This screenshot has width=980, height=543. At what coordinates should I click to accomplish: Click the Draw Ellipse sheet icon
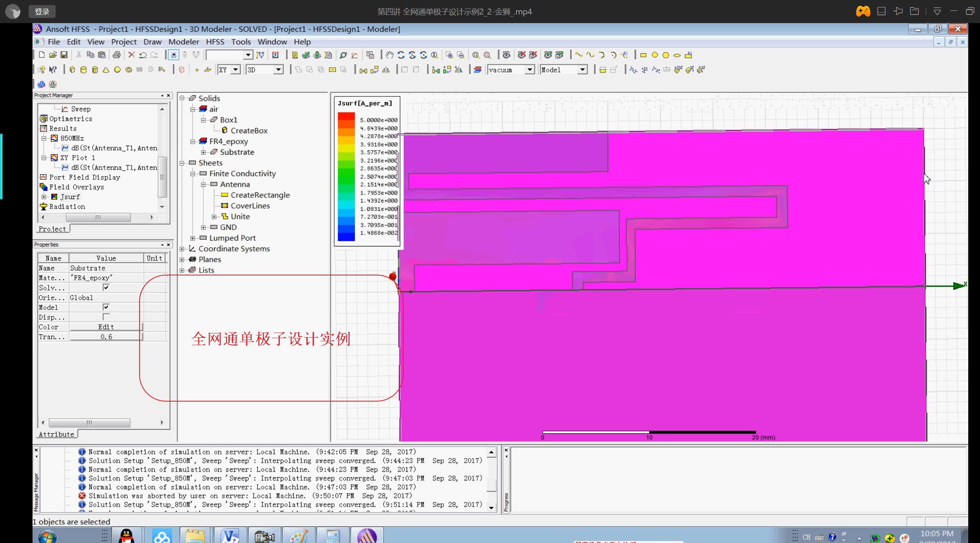coord(677,55)
